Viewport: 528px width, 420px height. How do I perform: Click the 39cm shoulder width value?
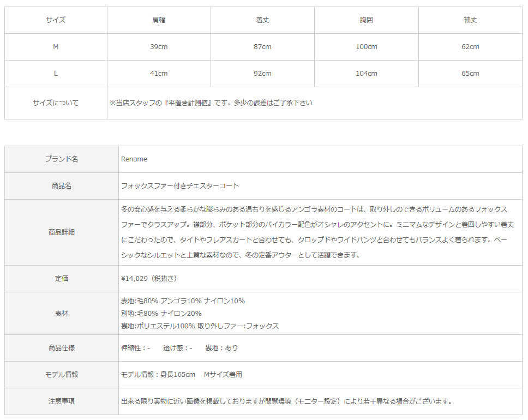(x=159, y=47)
